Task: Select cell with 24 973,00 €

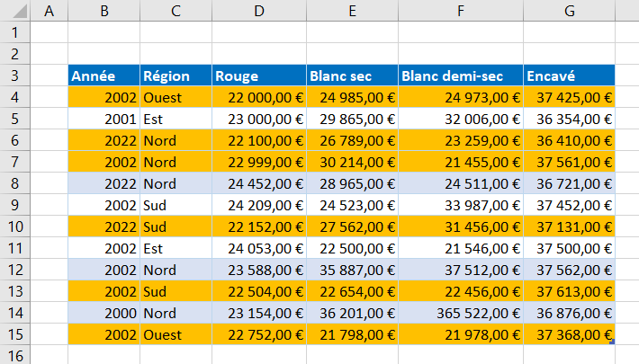Action: (x=461, y=97)
